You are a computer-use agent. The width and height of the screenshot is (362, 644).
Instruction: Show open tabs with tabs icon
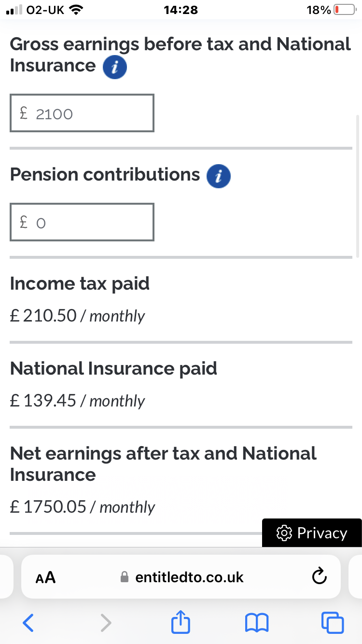point(333,623)
